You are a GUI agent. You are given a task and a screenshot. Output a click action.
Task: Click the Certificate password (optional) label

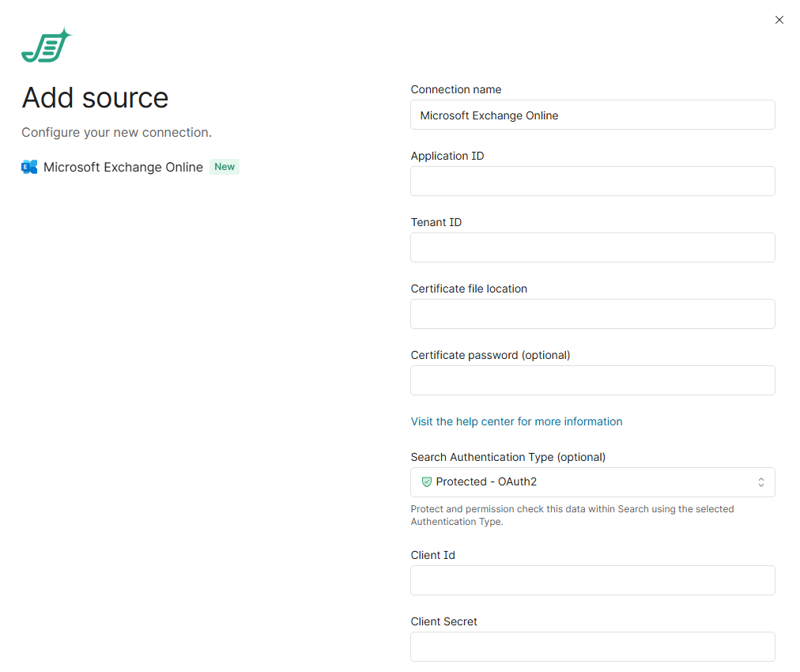click(490, 355)
